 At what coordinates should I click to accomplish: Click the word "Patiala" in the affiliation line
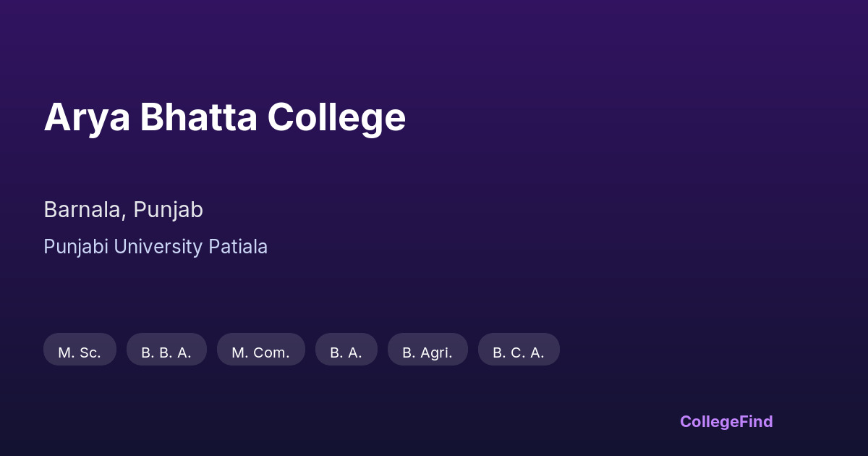pyautogui.click(x=238, y=247)
